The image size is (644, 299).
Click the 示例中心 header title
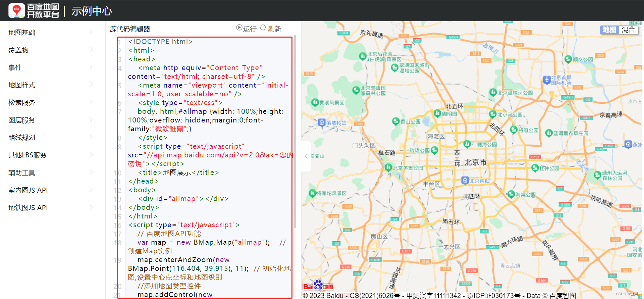(x=92, y=11)
